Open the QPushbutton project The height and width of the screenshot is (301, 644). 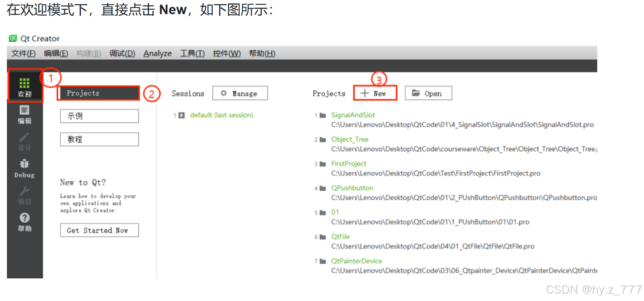[352, 188]
